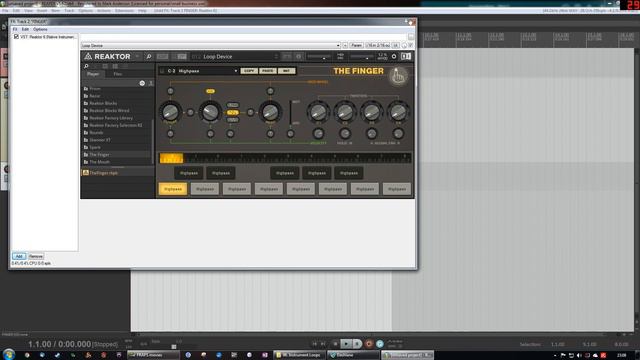Click the user icon beside the globe icon
This screenshot has width=640, height=360.
tap(151, 83)
